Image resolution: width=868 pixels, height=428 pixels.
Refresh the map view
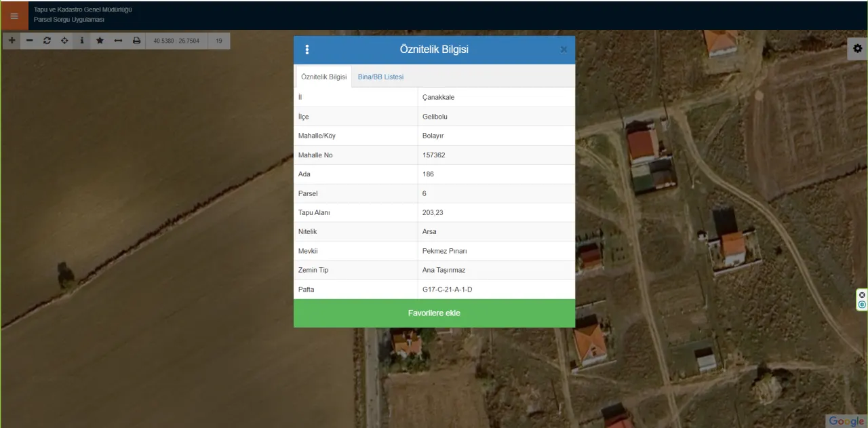pyautogui.click(x=47, y=41)
